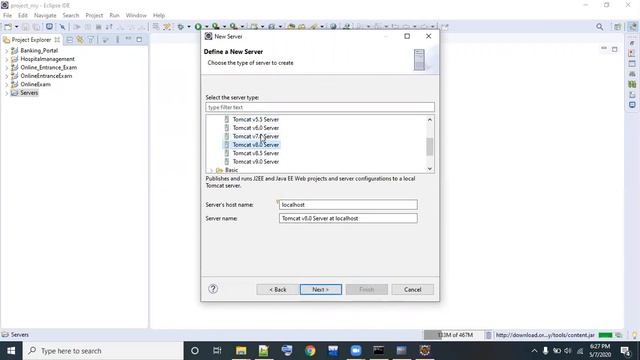640x360 pixels.
Task: Select Tomcat v7.0 Server in the list
Action: click(256, 136)
